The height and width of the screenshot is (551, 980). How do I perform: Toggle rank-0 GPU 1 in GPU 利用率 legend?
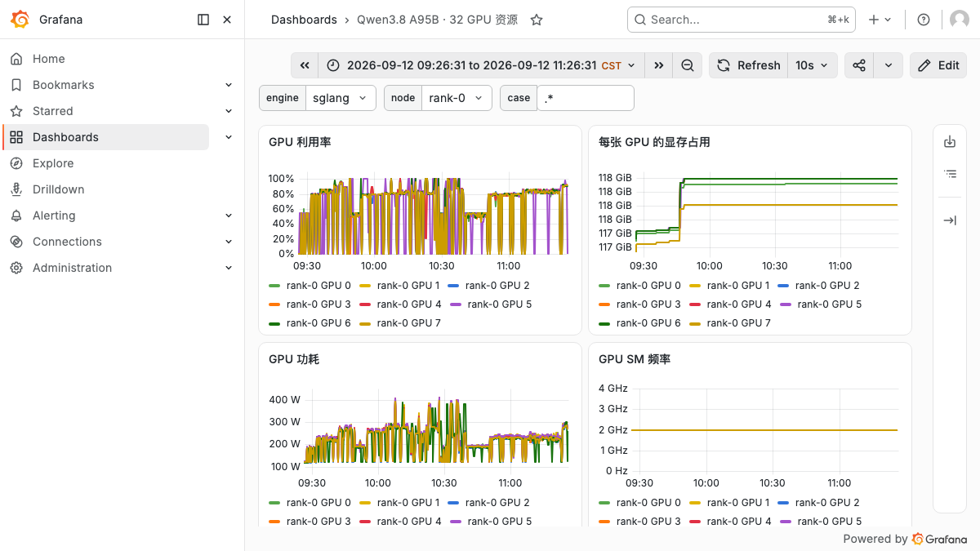click(x=408, y=286)
